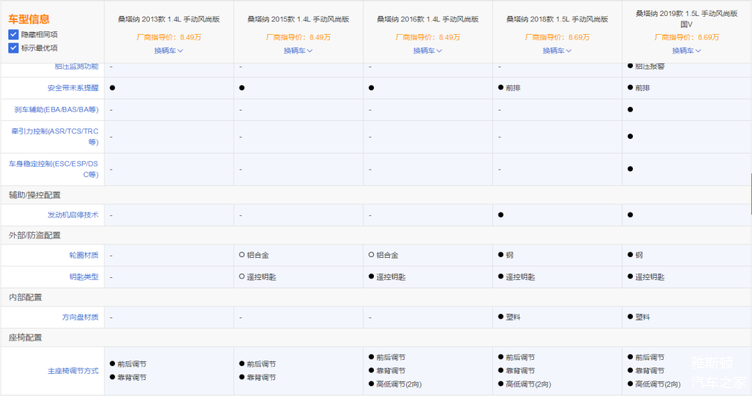Viewport: 752px width, 396px height.
Task: Click the 车身稳定控制(ESC/ESP/DSC等) link
Action: tap(54, 169)
